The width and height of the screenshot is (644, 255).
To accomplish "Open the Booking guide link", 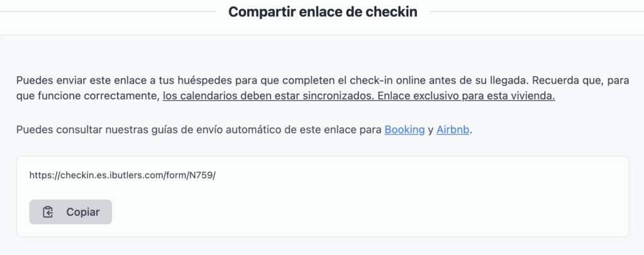I will (404, 130).
